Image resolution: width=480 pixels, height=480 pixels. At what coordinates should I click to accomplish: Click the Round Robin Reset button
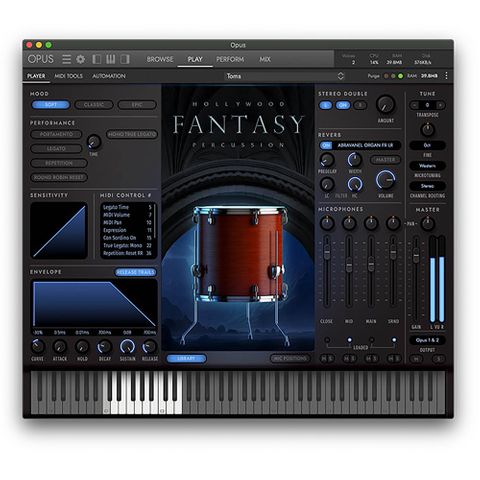tap(59, 177)
